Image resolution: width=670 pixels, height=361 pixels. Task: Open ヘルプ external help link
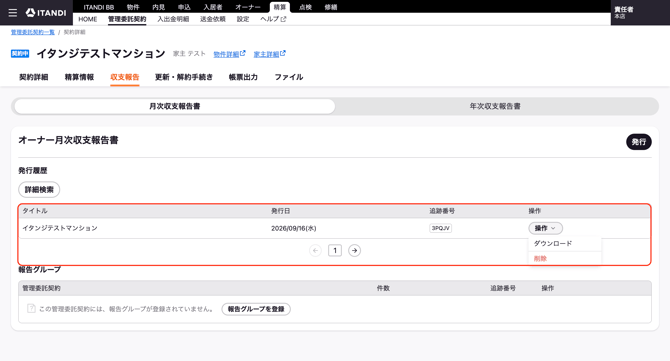pyautogui.click(x=273, y=19)
